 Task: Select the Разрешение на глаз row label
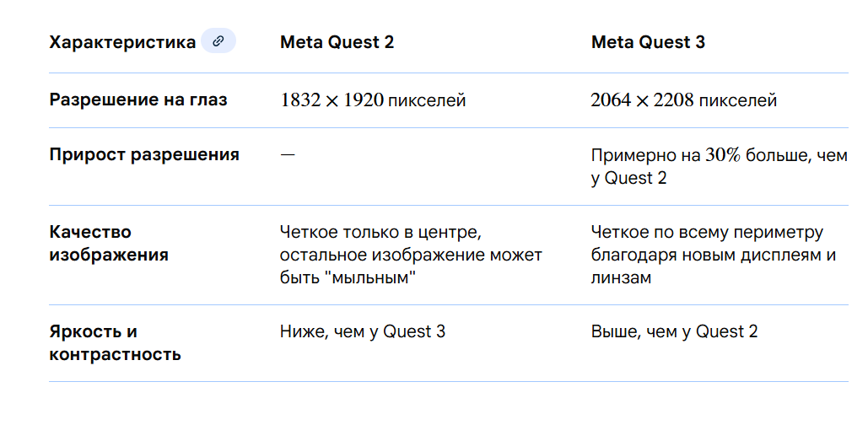(x=138, y=100)
